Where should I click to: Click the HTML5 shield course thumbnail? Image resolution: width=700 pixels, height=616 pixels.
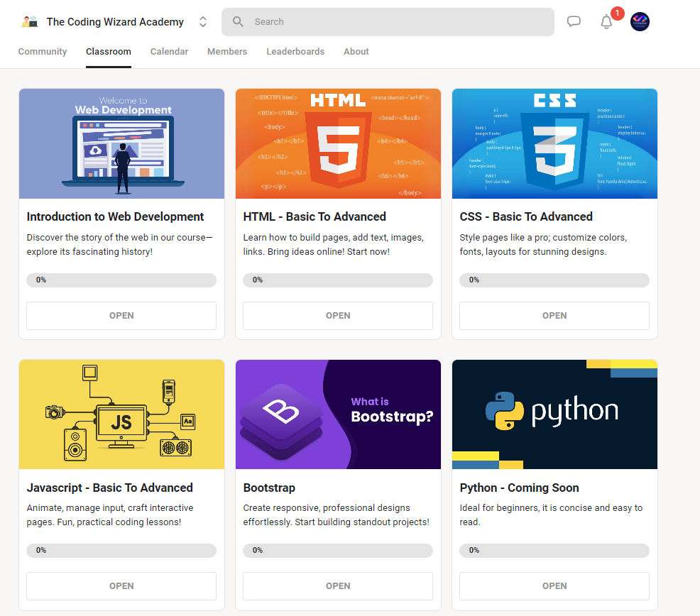(x=338, y=143)
